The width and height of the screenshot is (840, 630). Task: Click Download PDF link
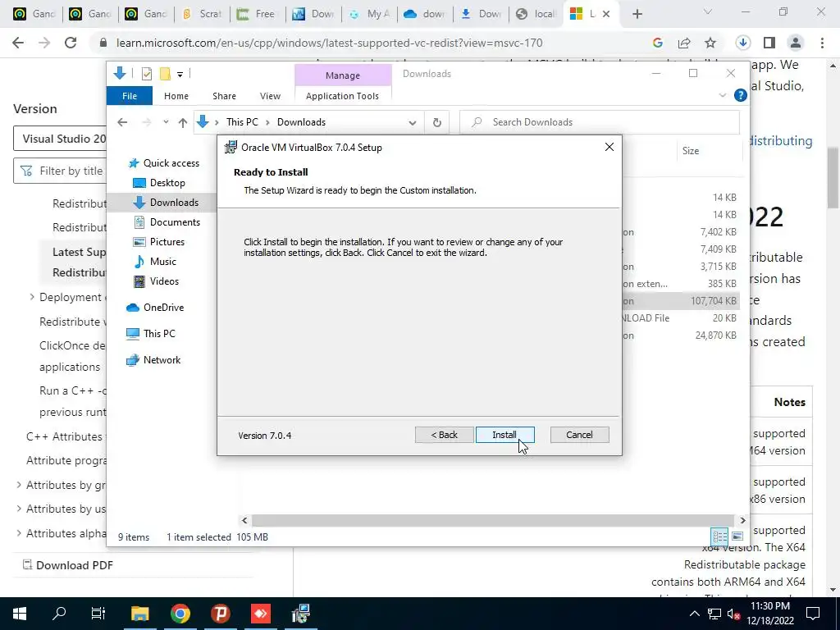click(x=67, y=565)
